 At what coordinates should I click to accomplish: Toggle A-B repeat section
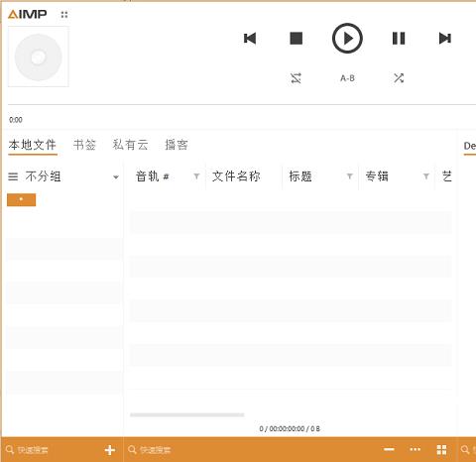pyautogui.click(x=347, y=78)
